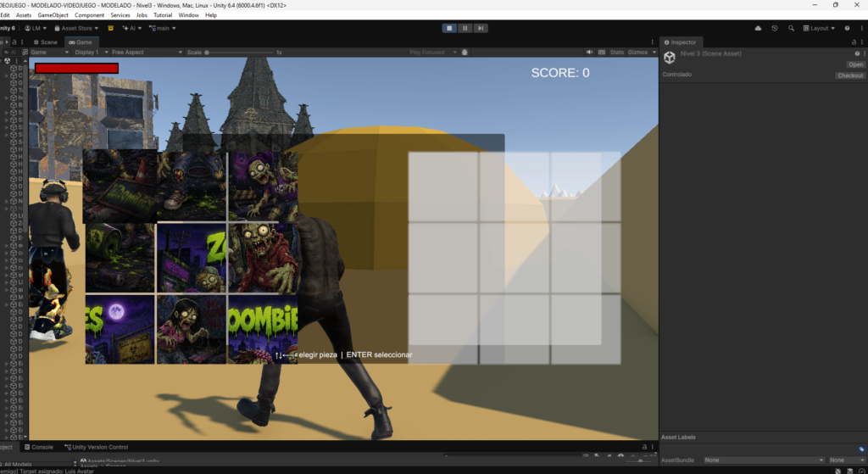
Task: Open the Tutorial menu
Action: 163,15
